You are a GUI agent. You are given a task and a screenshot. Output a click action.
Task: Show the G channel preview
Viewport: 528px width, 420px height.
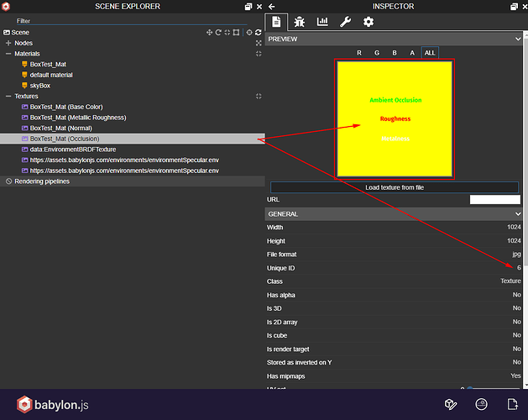(377, 53)
